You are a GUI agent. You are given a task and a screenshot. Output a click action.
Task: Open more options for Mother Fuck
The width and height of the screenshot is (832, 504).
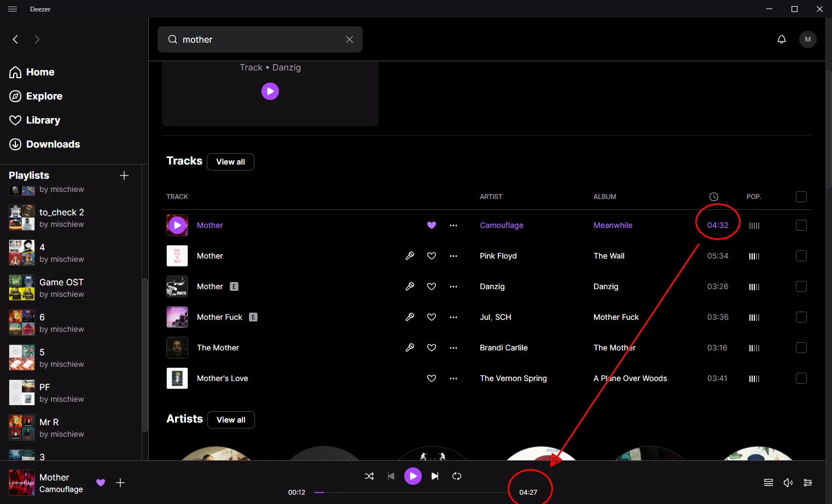(x=453, y=317)
